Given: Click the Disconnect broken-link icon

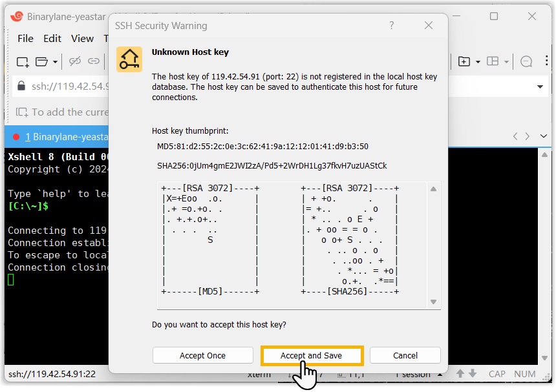Looking at the screenshot, I should [x=75, y=61].
